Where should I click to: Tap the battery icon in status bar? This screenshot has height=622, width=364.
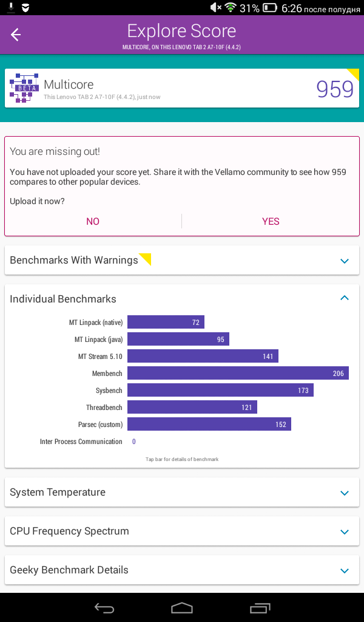(270, 7)
